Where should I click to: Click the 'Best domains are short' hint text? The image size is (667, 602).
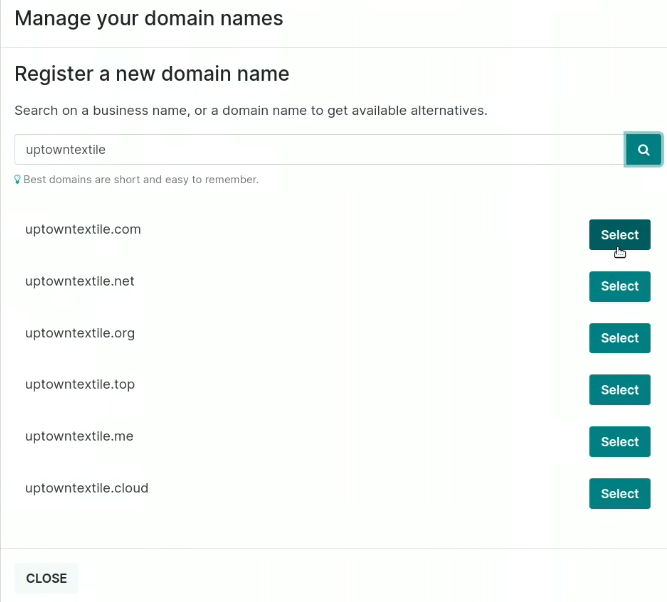pos(141,180)
